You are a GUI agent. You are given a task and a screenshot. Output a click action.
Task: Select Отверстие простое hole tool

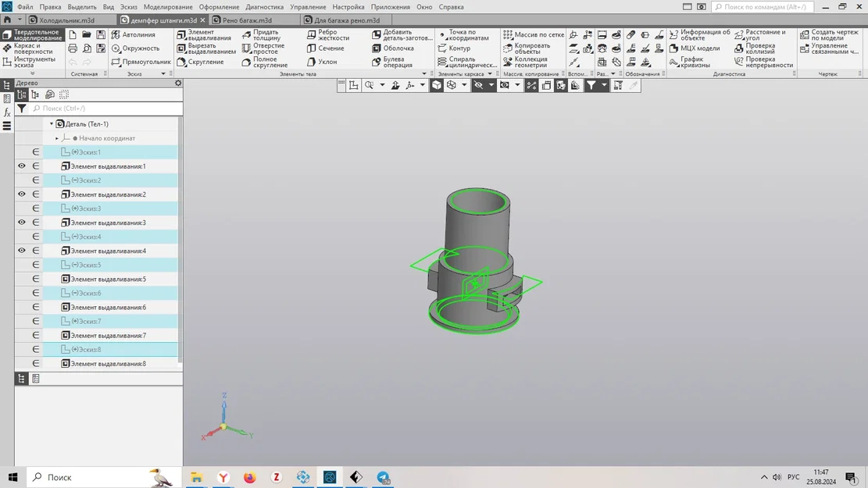[x=263, y=48]
